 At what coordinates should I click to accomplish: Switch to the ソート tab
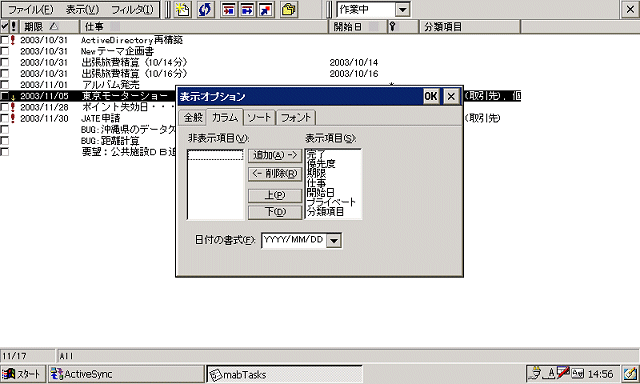tap(259, 118)
